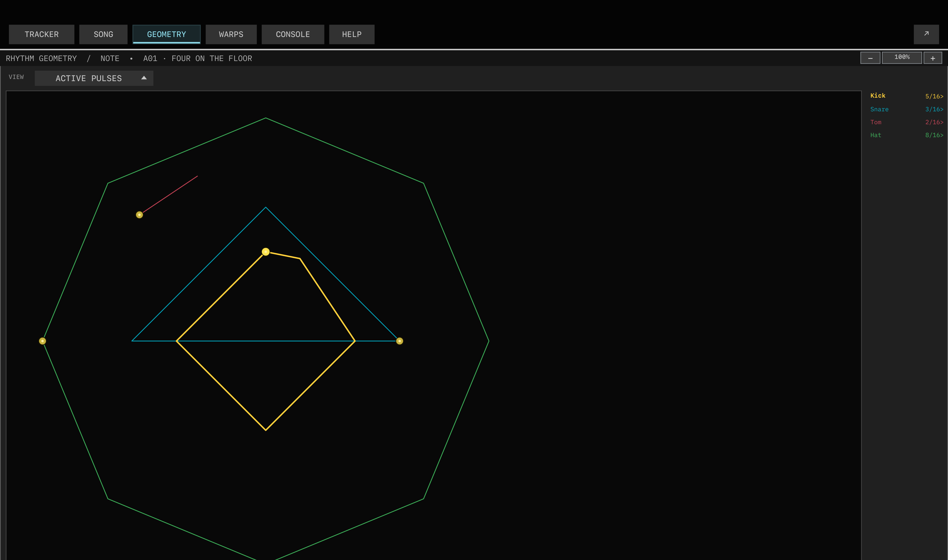The image size is (948, 560).
Task: Click the Tom 2/16> value
Action: click(x=934, y=122)
